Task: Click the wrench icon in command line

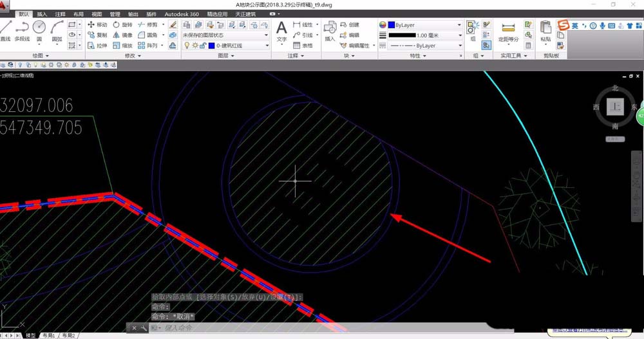Action: click(144, 327)
